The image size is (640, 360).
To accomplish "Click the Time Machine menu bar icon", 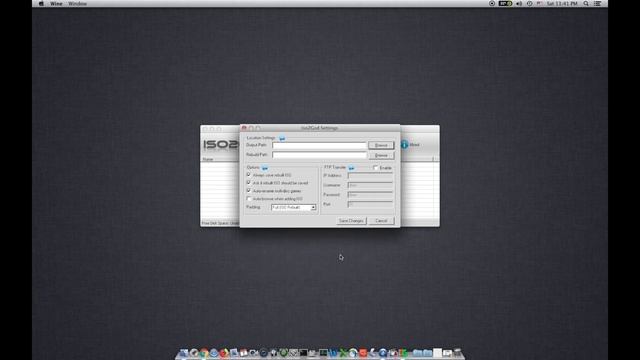I will (529, 4).
